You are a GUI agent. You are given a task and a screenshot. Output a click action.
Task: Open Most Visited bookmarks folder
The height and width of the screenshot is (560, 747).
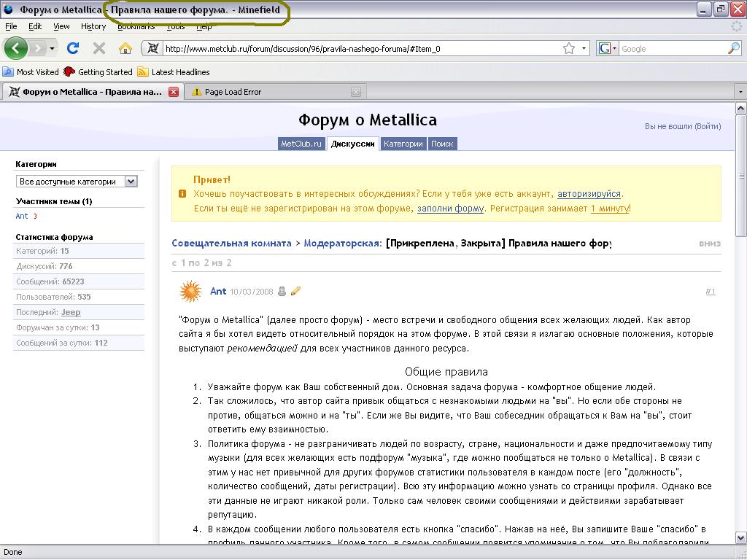[x=31, y=72]
